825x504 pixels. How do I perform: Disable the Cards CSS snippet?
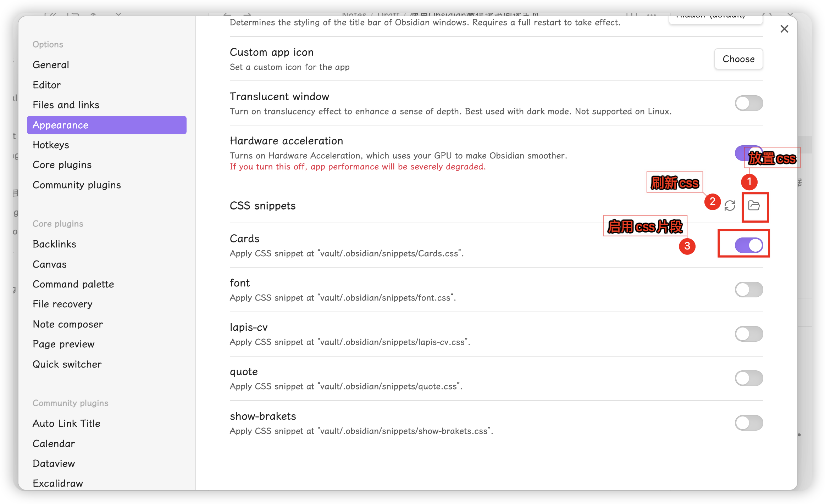[749, 245]
